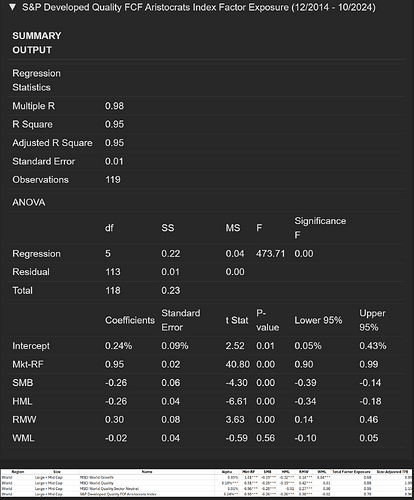This screenshot has width=414, height=500.
Task: Select the Mkt-RF t Stat 40.80
Action: [237, 364]
